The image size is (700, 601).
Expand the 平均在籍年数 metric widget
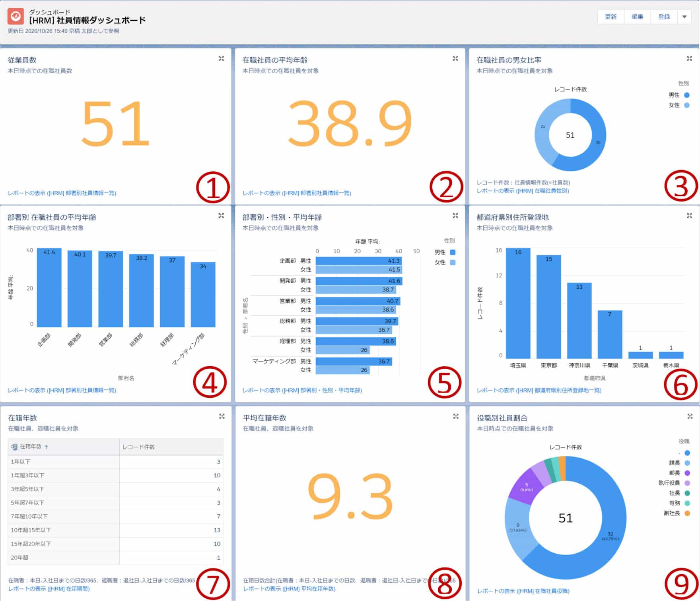point(456,416)
